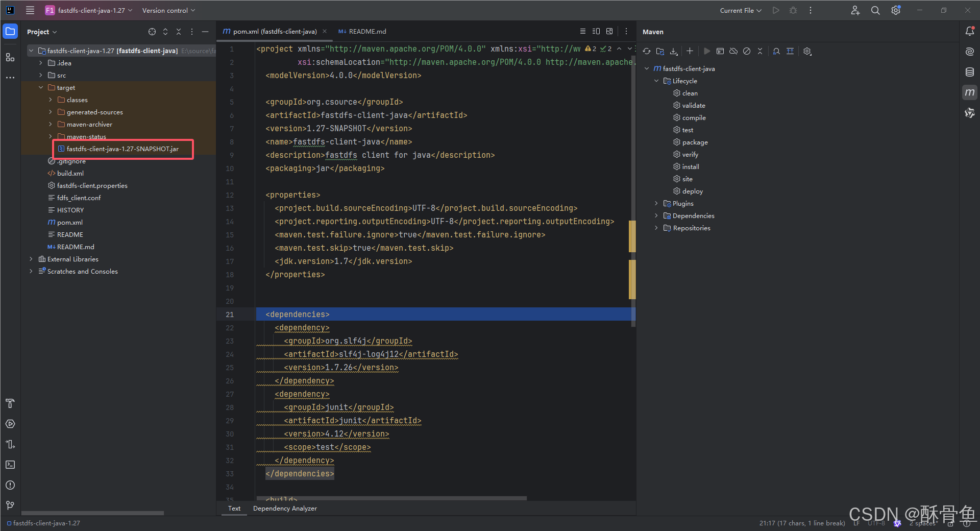Click the editor horizontal scrollbar

[x=391, y=498]
